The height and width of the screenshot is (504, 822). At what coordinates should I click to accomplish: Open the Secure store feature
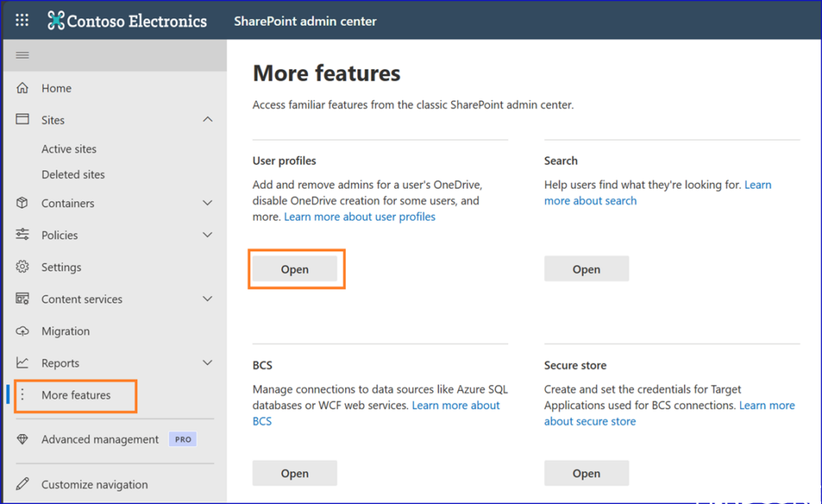coord(586,474)
